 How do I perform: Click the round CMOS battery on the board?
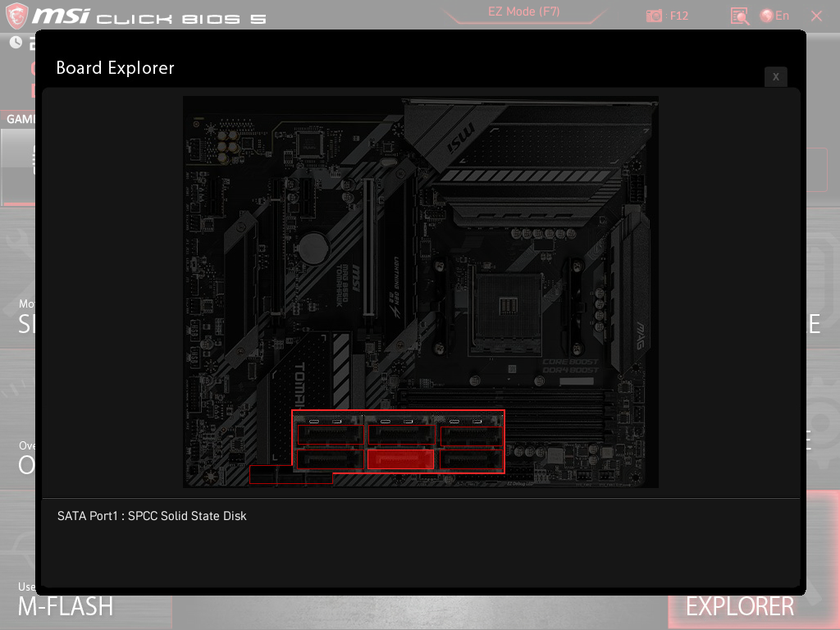point(314,247)
